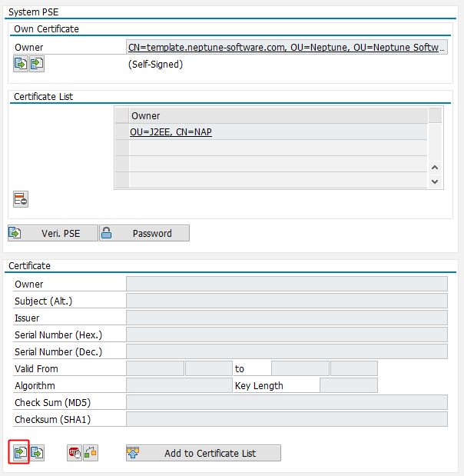
Task: Click the Check Sum (MD5) field
Action: pyautogui.click(x=287, y=402)
